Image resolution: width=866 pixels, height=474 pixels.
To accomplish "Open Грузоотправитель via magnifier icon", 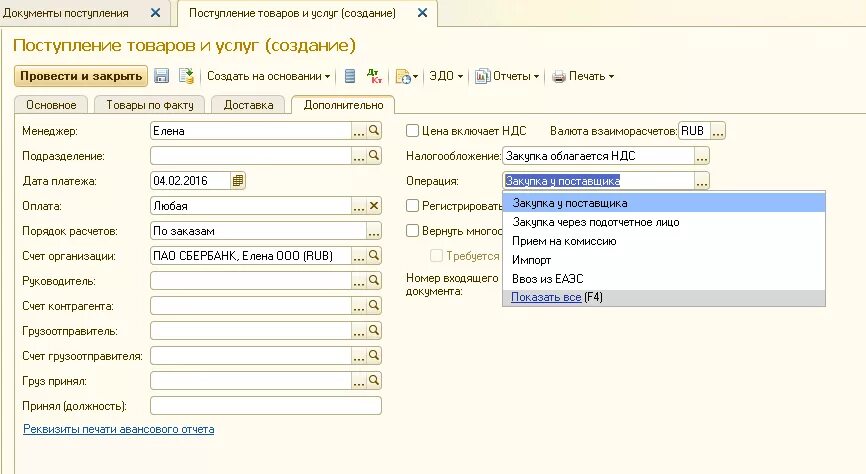I will [x=374, y=331].
